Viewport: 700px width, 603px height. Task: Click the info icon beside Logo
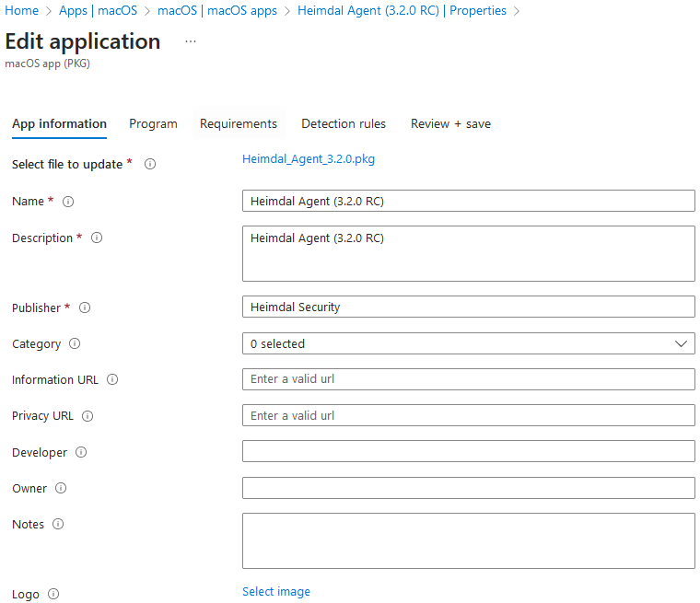click(53, 594)
